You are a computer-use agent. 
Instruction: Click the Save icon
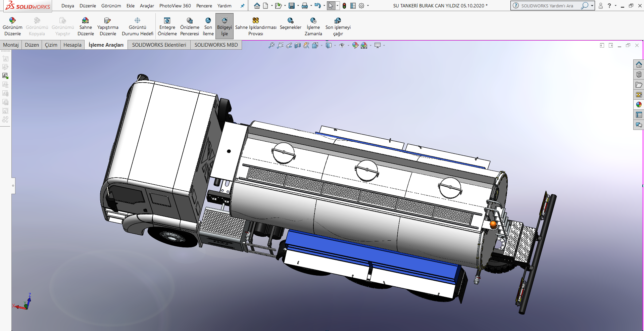[x=292, y=6]
